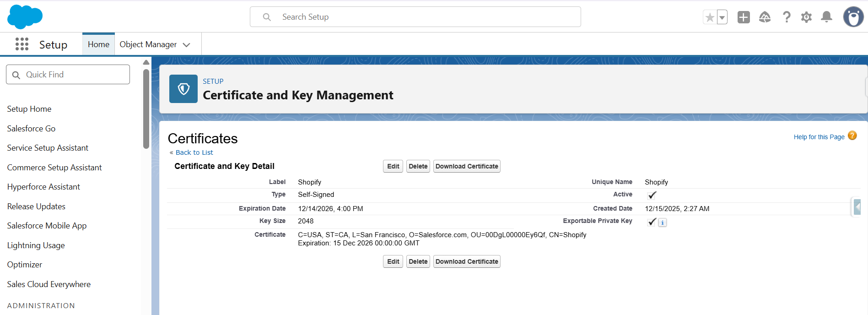Click the Active checkmark for Shopify certificate

pos(652,195)
